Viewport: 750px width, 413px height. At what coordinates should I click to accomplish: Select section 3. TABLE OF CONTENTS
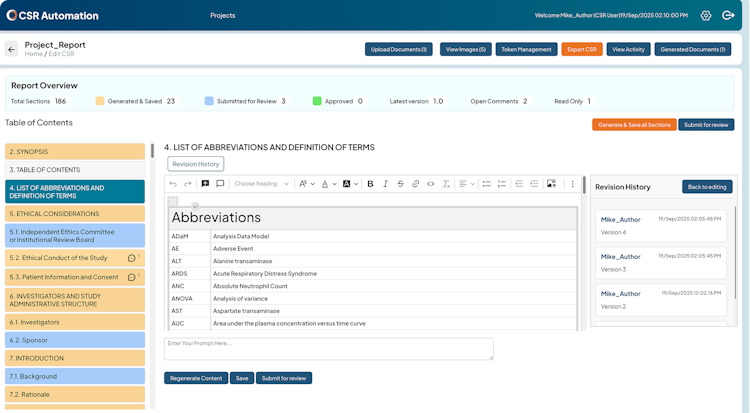[75, 170]
